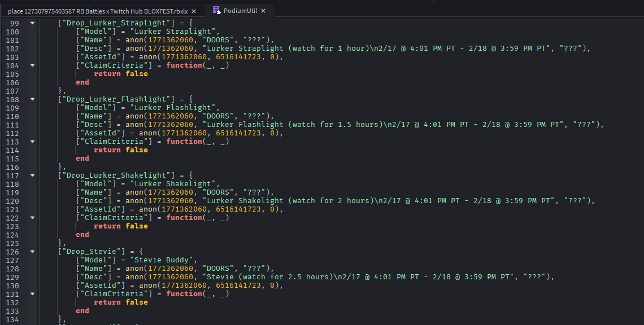The height and width of the screenshot is (325, 644).
Task: Click the ["AssetId"] key on line 121
Action: point(100,209)
